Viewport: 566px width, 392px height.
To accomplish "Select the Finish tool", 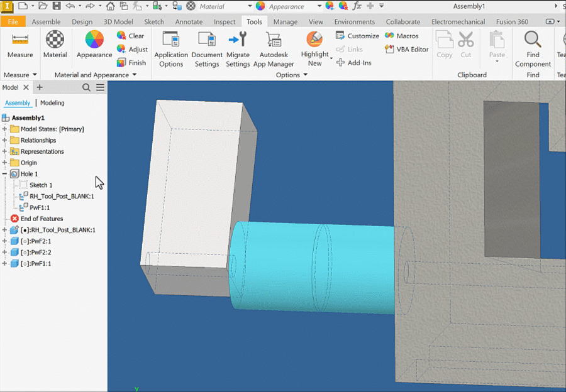I will pos(131,63).
